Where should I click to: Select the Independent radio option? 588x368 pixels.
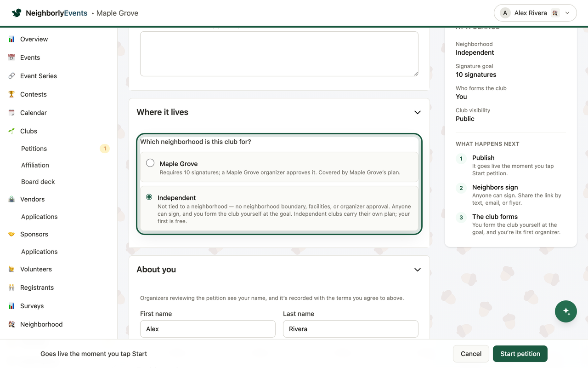tap(149, 197)
